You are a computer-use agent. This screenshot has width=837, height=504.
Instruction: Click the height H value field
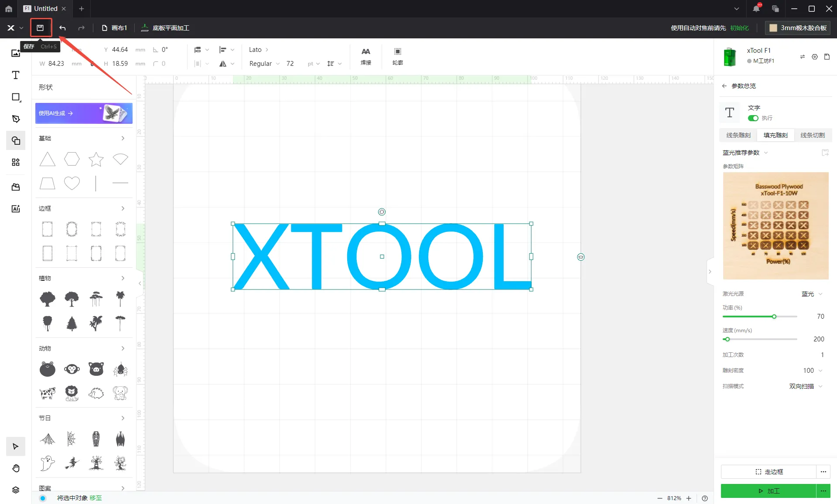(x=120, y=64)
